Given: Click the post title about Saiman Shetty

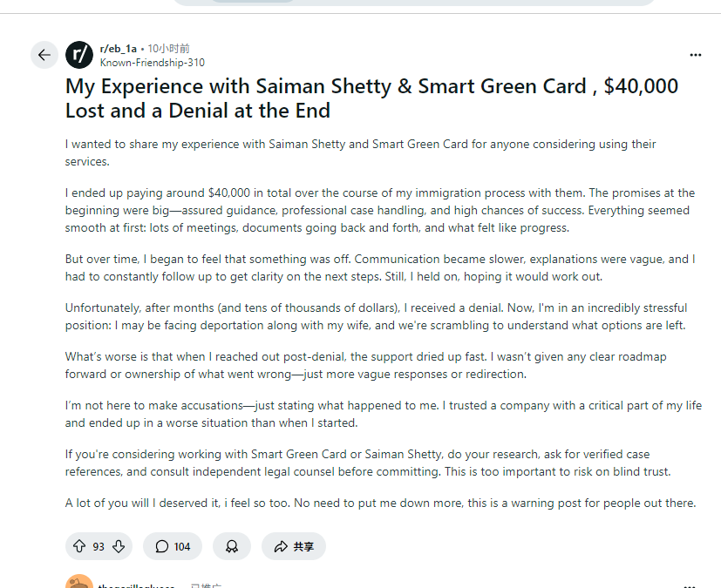Looking at the screenshot, I should pyautogui.click(x=371, y=98).
